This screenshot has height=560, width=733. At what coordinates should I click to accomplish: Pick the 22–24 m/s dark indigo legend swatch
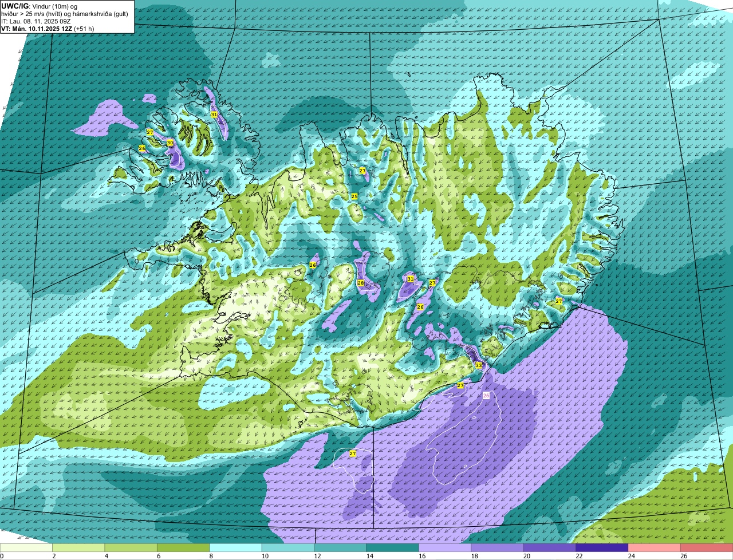(602, 548)
